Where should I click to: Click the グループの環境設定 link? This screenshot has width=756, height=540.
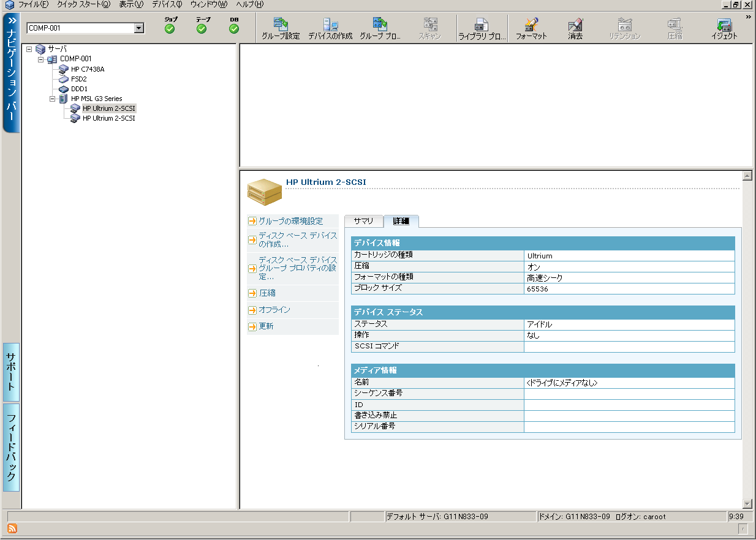290,221
